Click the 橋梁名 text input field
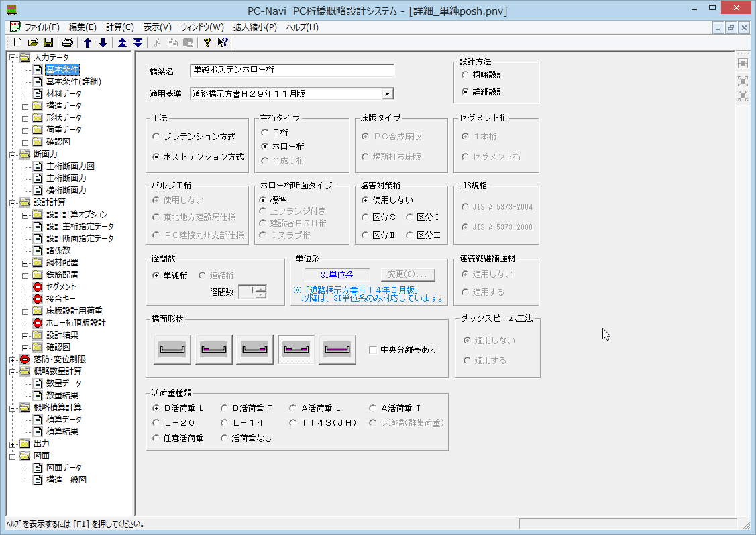756x535 pixels. tap(292, 70)
